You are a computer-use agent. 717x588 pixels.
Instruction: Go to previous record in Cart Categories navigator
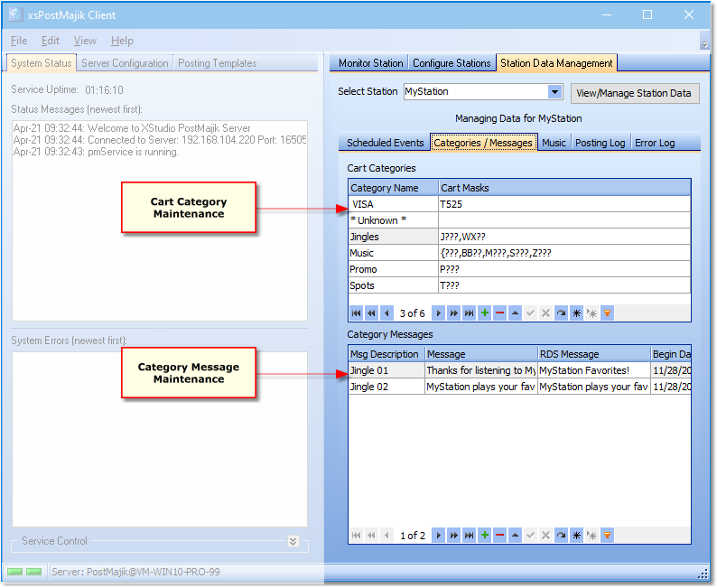386,313
